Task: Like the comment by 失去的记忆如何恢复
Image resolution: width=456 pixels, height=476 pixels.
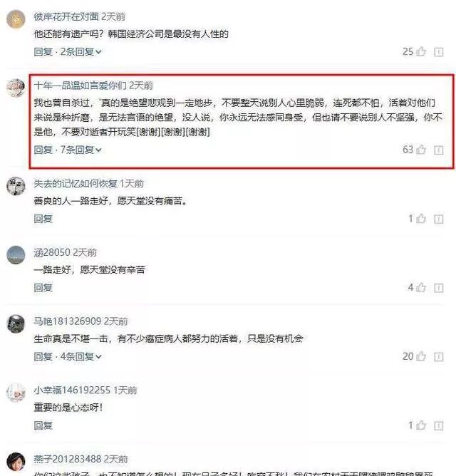Action: (x=421, y=218)
